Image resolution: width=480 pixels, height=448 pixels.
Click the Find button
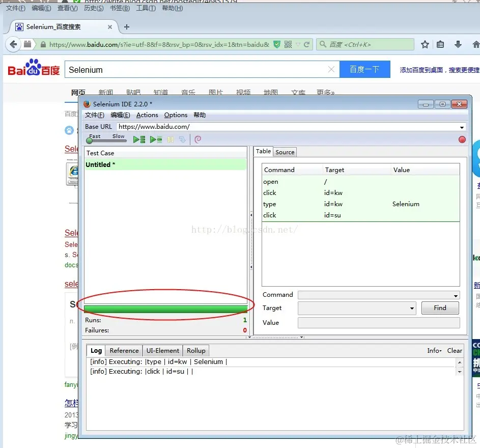coord(440,308)
